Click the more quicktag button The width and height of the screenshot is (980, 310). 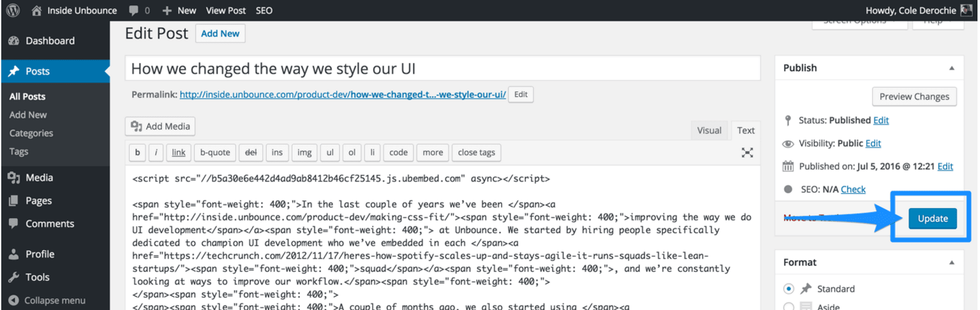432,152
